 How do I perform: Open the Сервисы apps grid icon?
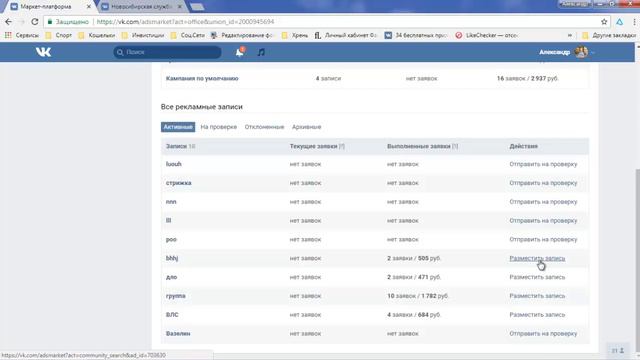[8, 36]
